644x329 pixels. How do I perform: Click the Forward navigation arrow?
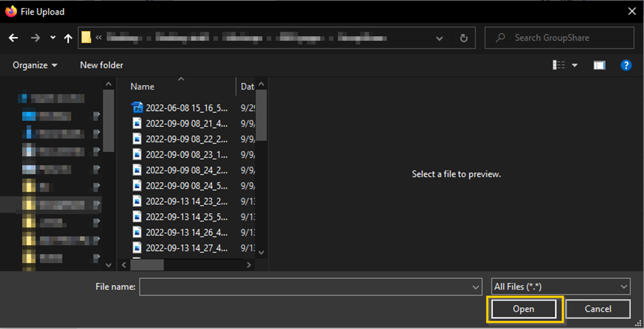click(36, 38)
